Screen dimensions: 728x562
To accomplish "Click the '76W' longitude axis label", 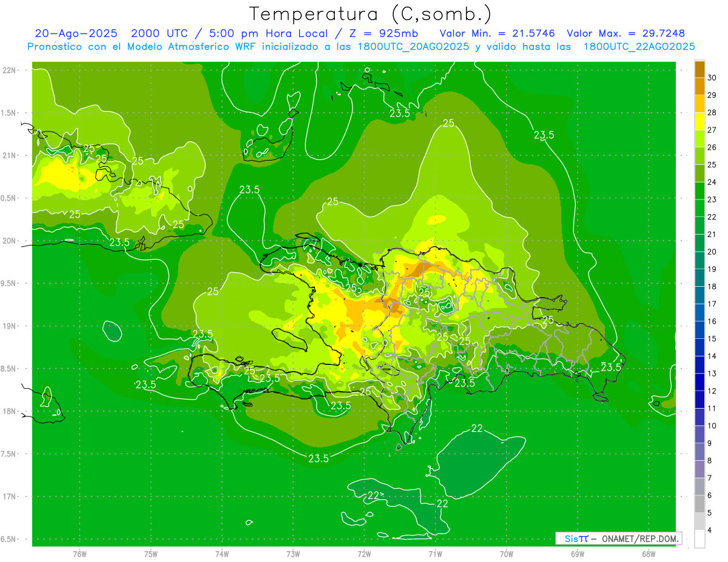I will (x=79, y=554).
